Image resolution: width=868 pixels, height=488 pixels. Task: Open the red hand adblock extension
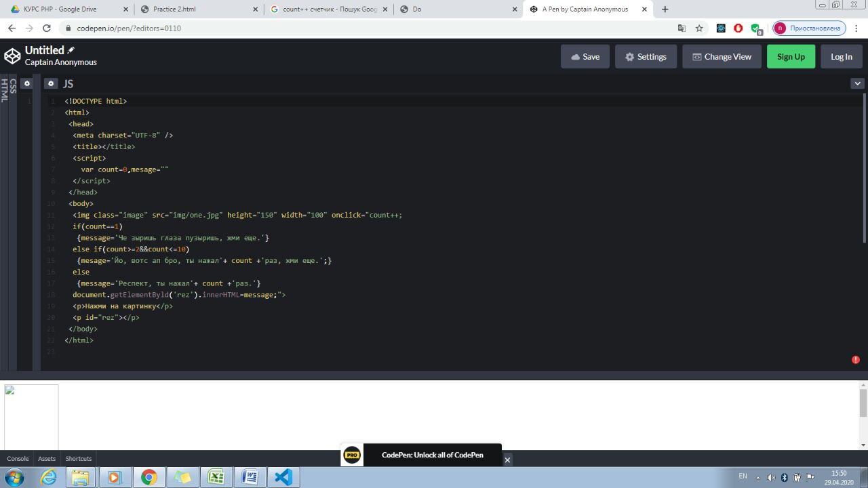click(738, 28)
